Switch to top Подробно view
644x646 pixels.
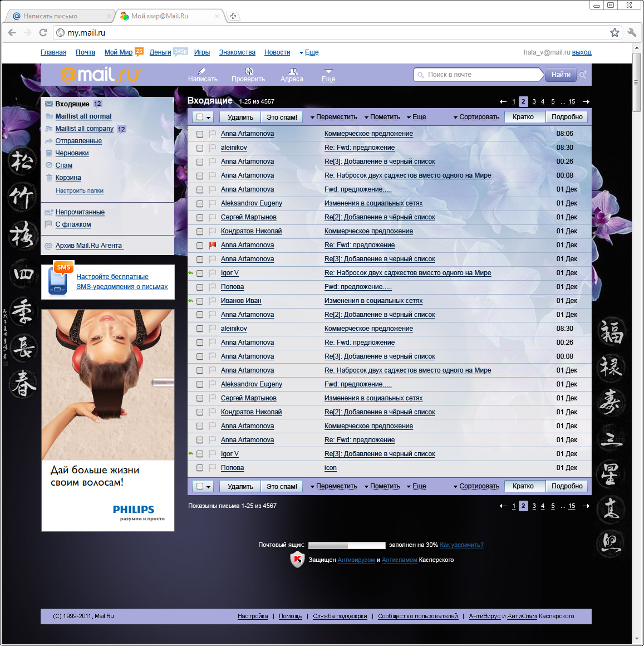(x=567, y=117)
